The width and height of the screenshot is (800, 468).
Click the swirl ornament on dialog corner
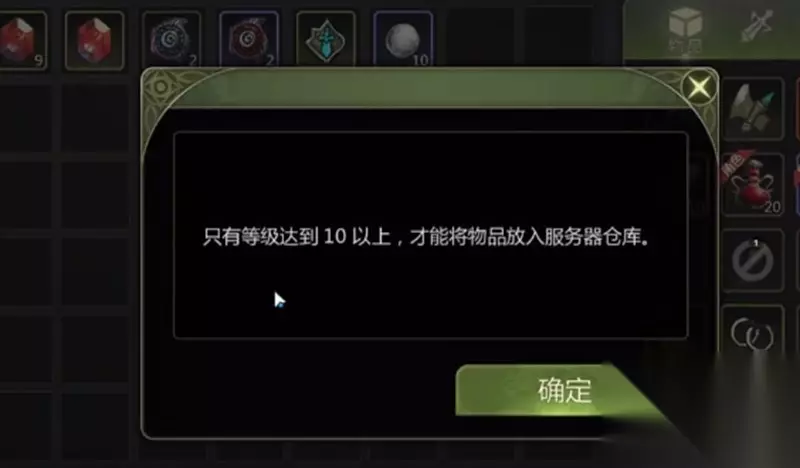click(x=161, y=88)
